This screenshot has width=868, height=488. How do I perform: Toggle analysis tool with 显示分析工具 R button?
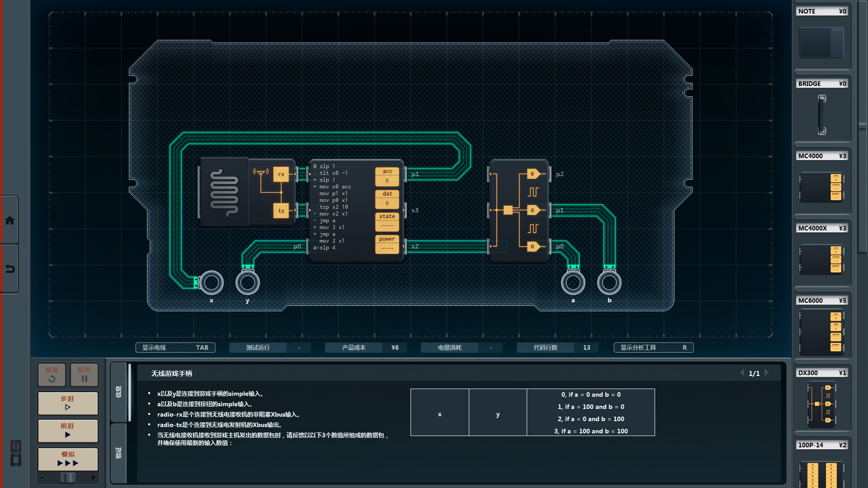(653, 347)
